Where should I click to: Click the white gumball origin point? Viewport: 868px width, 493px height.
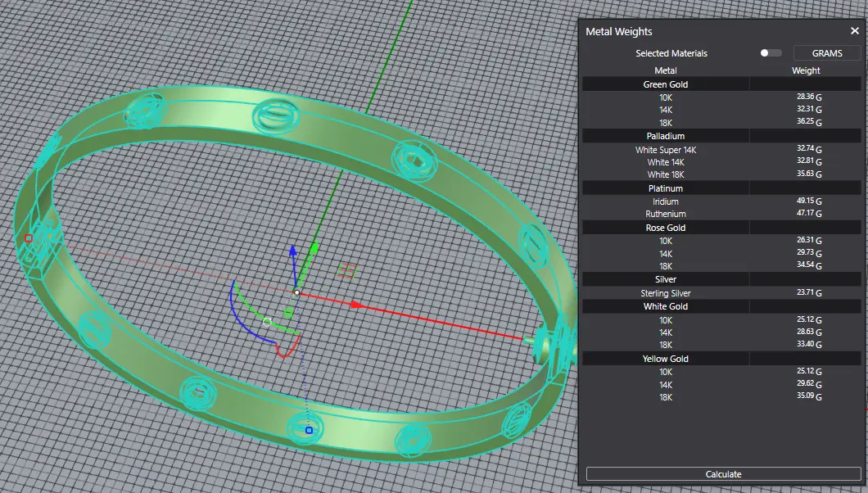pos(296,292)
